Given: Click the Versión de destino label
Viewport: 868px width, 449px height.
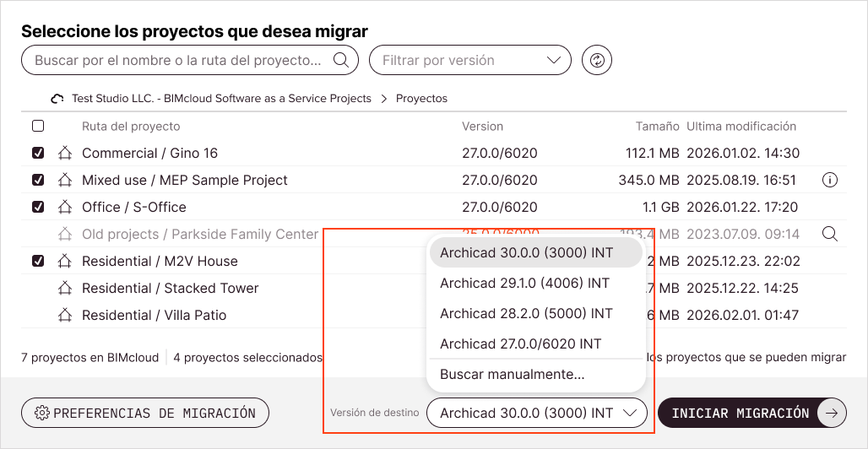Looking at the screenshot, I should tap(375, 413).
